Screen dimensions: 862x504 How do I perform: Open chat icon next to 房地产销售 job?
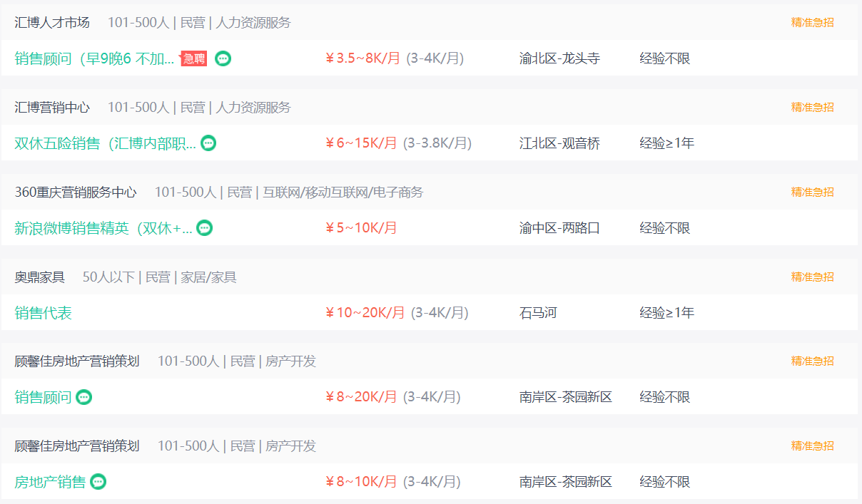pyautogui.click(x=98, y=482)
